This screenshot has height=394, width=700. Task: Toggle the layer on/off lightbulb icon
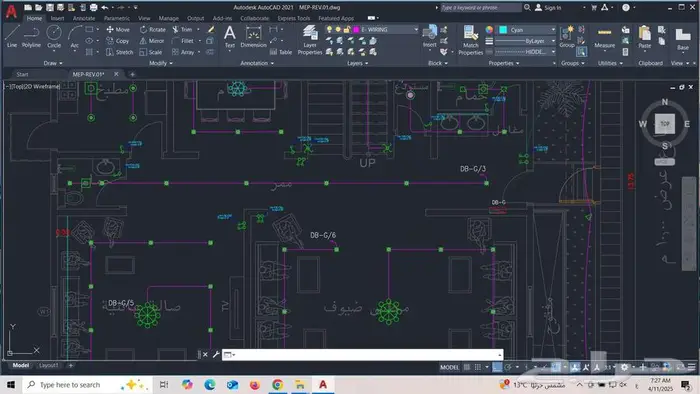pyautogui.click(x=329, y=29)
